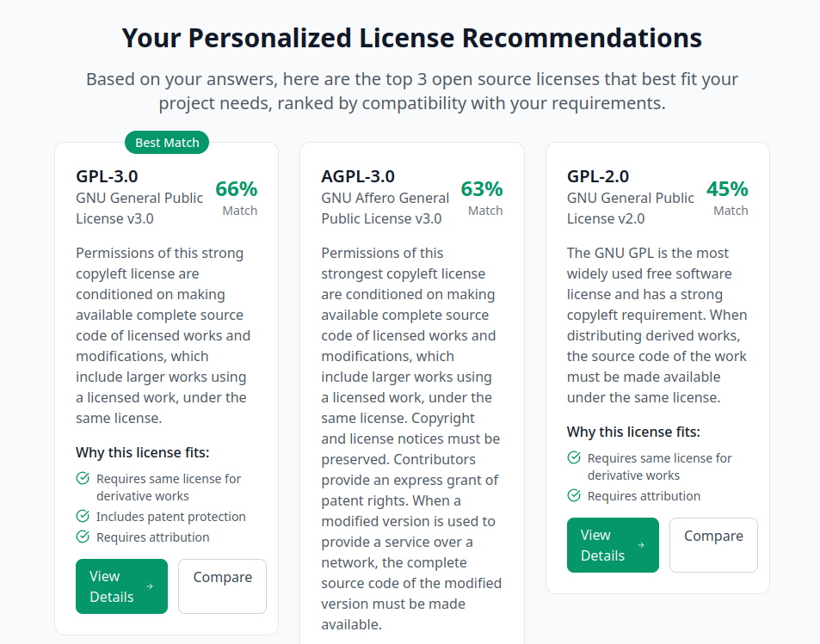Screen dimensions: 820x644
Task: Click the page heading Personalized License Recommendations
Action: 411,39
